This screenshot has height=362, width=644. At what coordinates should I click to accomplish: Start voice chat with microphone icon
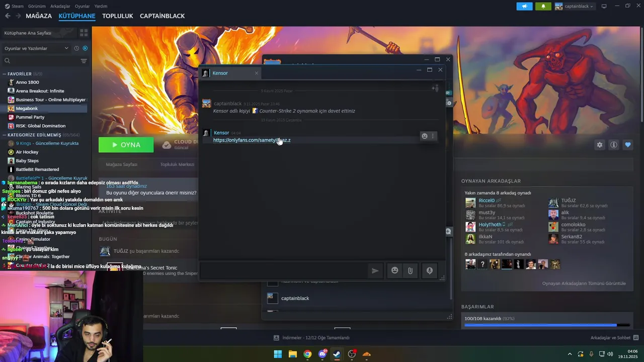click(430, 270)
